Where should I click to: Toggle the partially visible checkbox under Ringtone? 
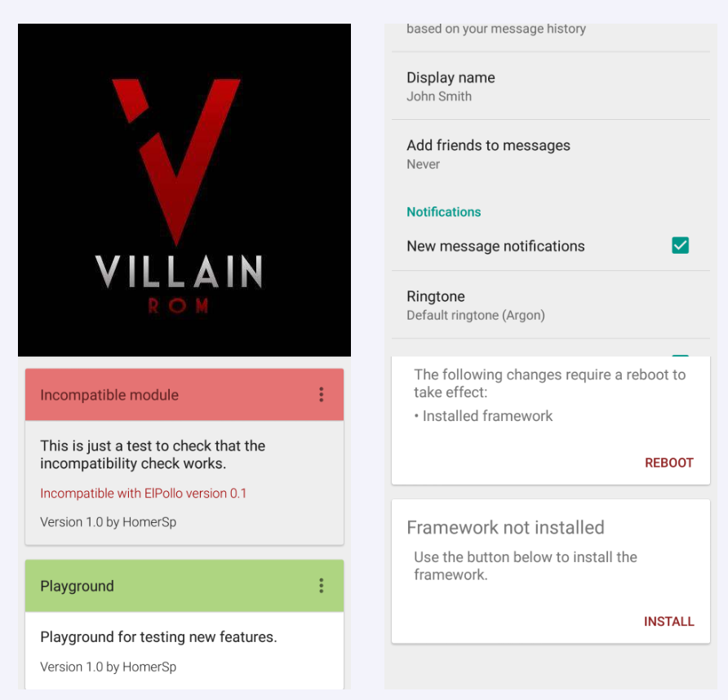click(x=680, y=356)
